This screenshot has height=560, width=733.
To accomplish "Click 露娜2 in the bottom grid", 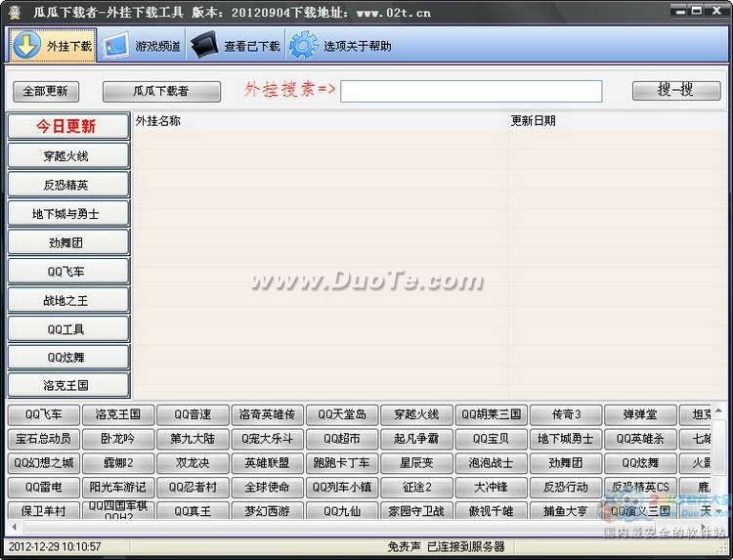I will pos(118,463).
